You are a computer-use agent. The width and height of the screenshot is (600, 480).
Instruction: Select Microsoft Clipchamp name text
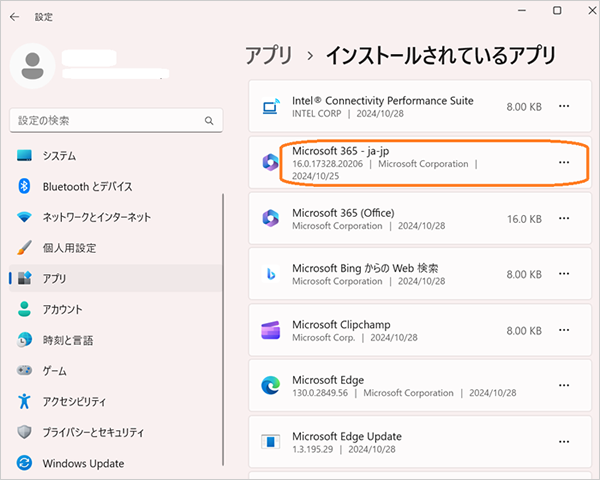[341, 325]
